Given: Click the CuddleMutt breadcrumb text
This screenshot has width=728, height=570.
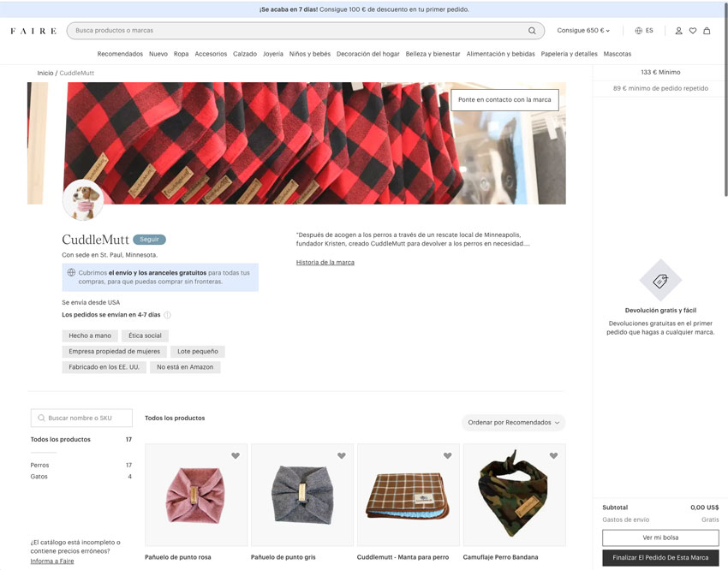Looking at the screenshot, I should tap(76, 73).
